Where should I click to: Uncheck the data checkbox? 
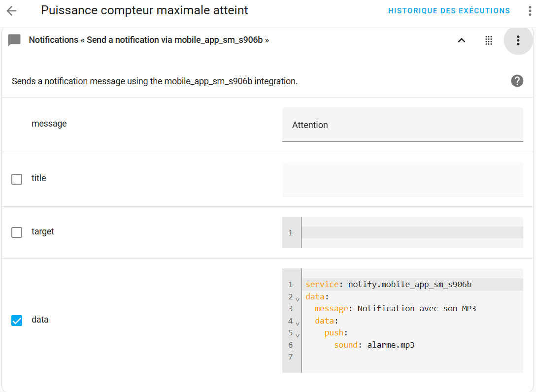(x=17, y=321)
